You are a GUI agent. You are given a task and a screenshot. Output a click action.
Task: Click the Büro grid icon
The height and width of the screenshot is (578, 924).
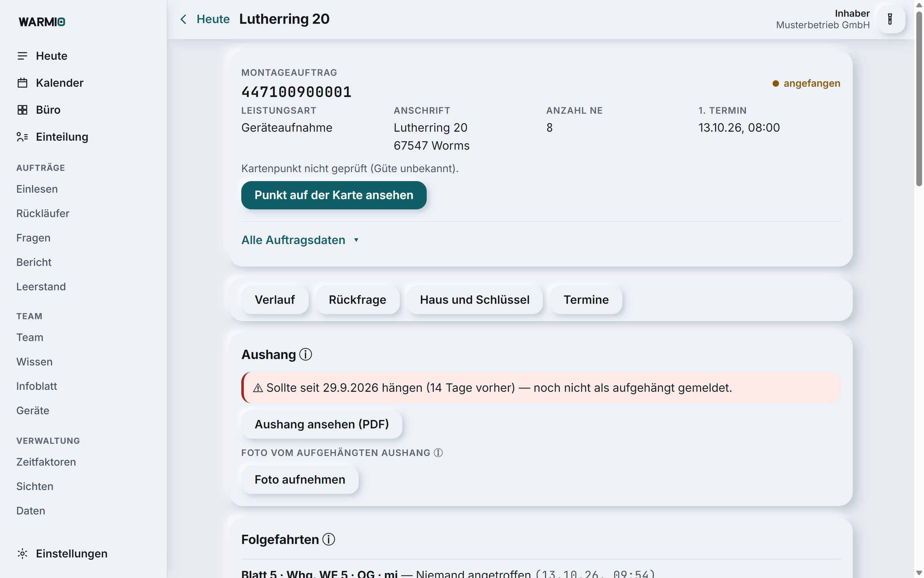click(22, 110)
